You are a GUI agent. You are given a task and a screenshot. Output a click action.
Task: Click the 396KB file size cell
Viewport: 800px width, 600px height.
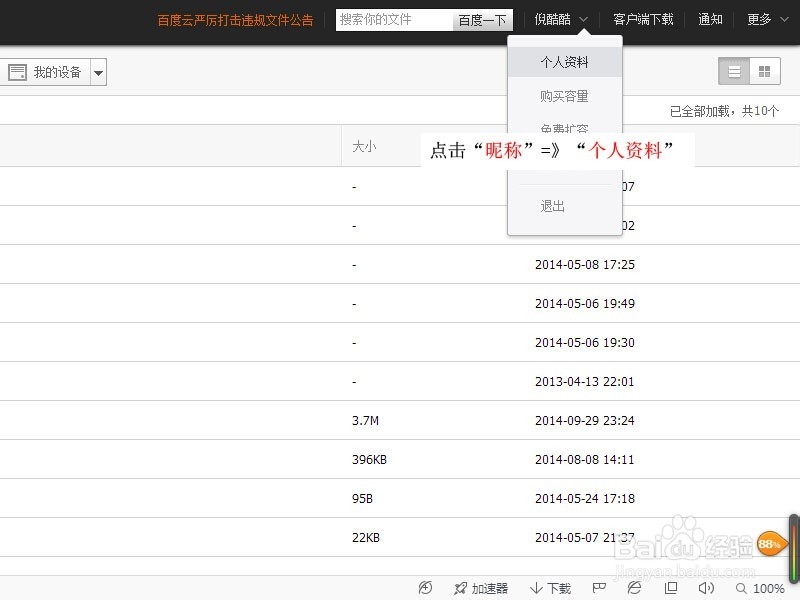tap(369, 460)
